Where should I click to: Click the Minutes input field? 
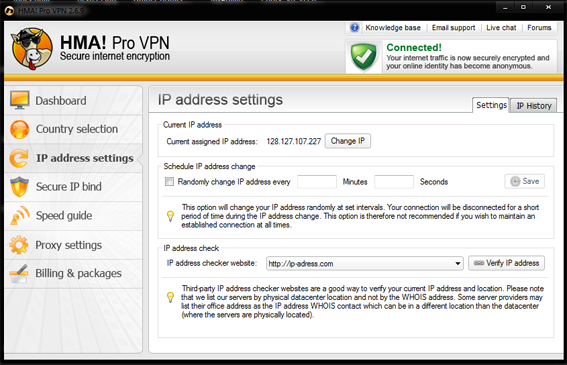(317, 182)
